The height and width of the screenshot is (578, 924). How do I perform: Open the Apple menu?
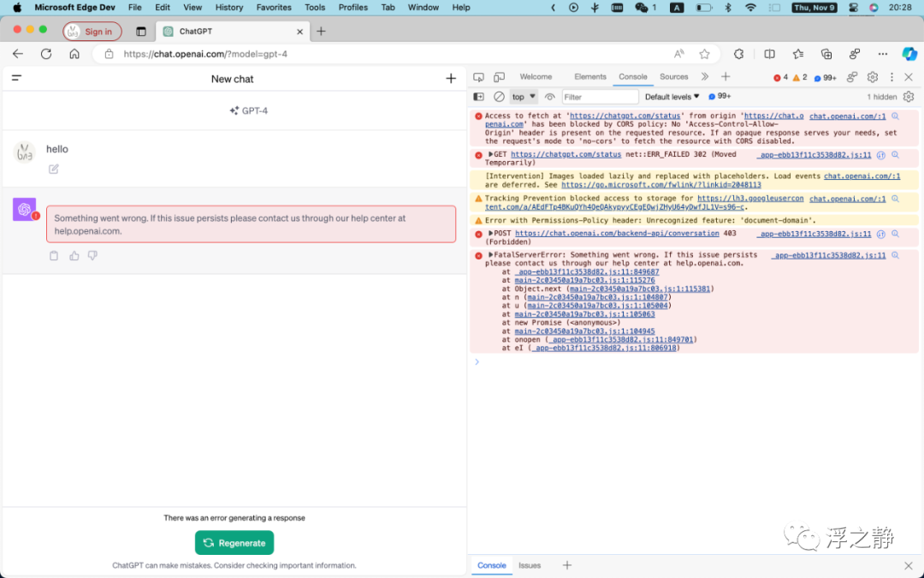click(17, 8)
